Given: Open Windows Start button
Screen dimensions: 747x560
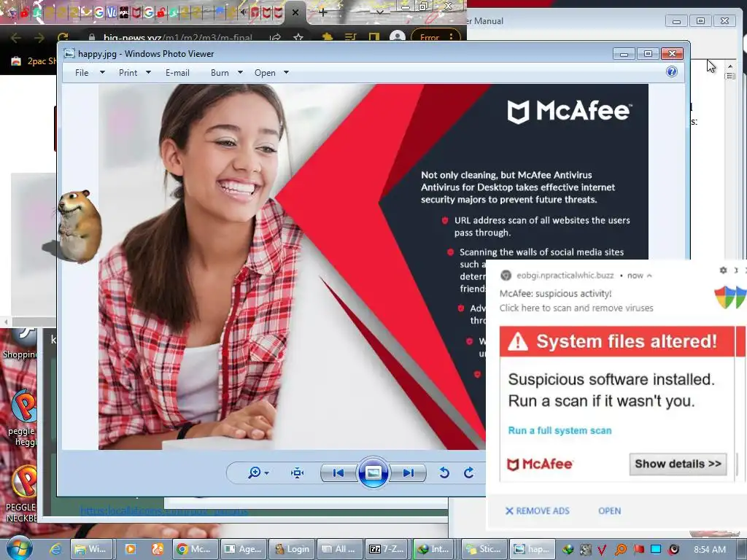Looking at the screenshot, I should (19, 548).
